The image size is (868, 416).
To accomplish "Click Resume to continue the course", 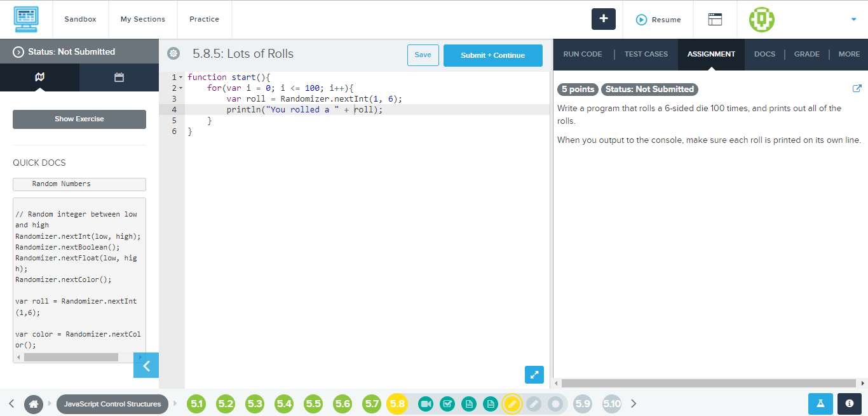I will point(658,20).
